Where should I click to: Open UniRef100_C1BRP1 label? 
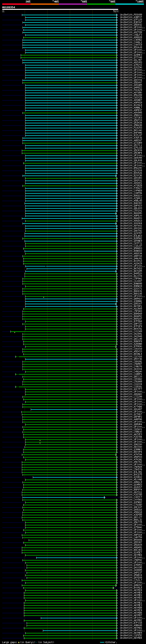[x=131, y=374]
